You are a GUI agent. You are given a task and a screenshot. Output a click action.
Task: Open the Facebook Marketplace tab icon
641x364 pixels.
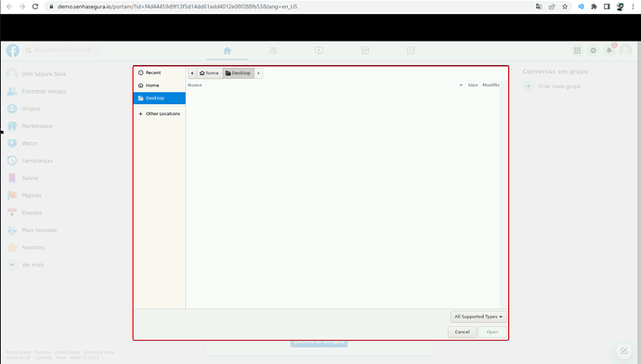point(365,51)
